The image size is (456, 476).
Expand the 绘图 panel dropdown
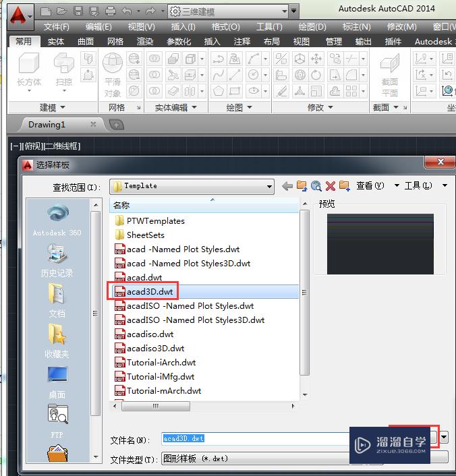pyautogui.click(x=239, y=107)
